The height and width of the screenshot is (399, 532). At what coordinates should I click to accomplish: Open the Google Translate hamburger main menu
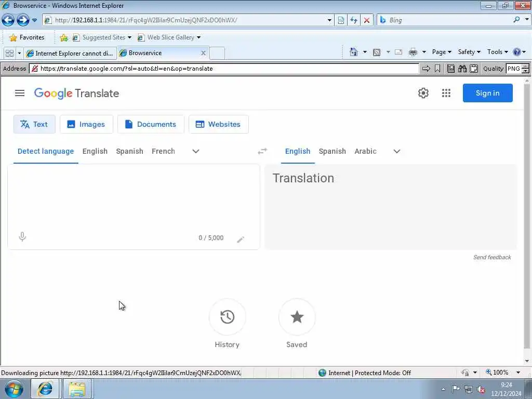[20, 93]
